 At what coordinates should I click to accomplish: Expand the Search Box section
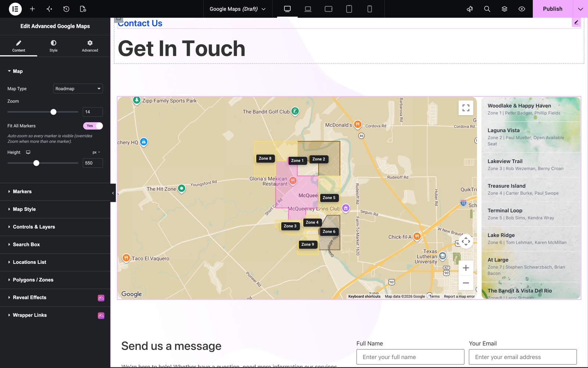pos(55,245)
